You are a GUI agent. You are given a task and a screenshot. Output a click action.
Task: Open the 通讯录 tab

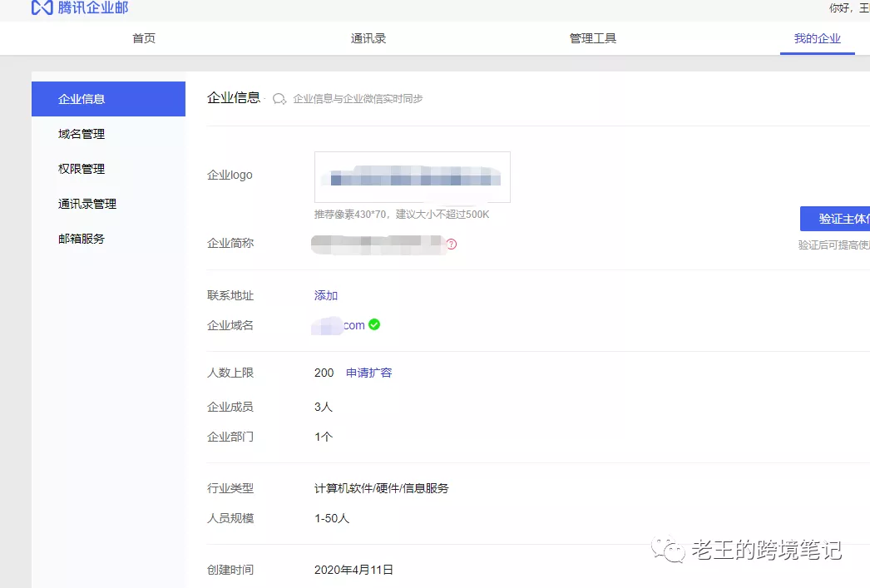368,38
